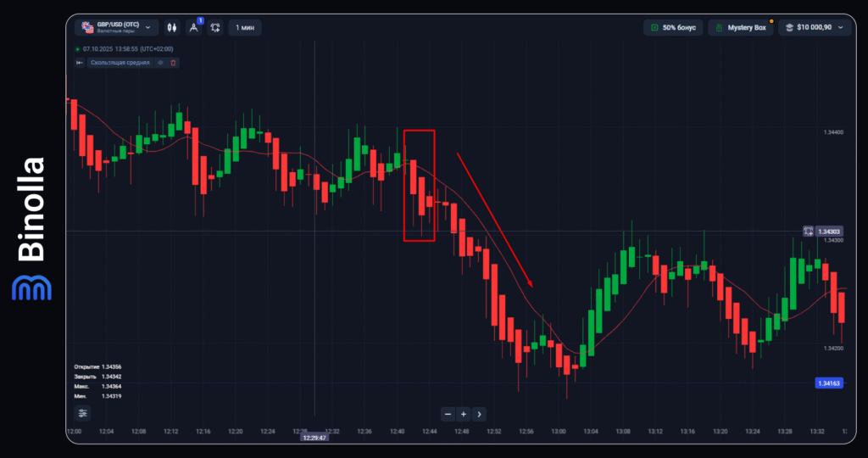868x458 pixels.
Task: Open the indicators and drawing tools panel
Action: point(194,27)
